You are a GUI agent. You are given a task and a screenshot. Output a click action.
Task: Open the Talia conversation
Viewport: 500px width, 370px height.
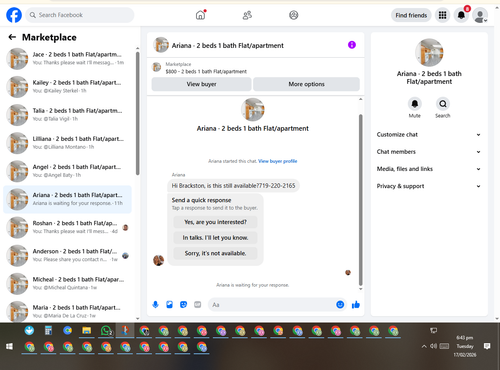point(67,115)
